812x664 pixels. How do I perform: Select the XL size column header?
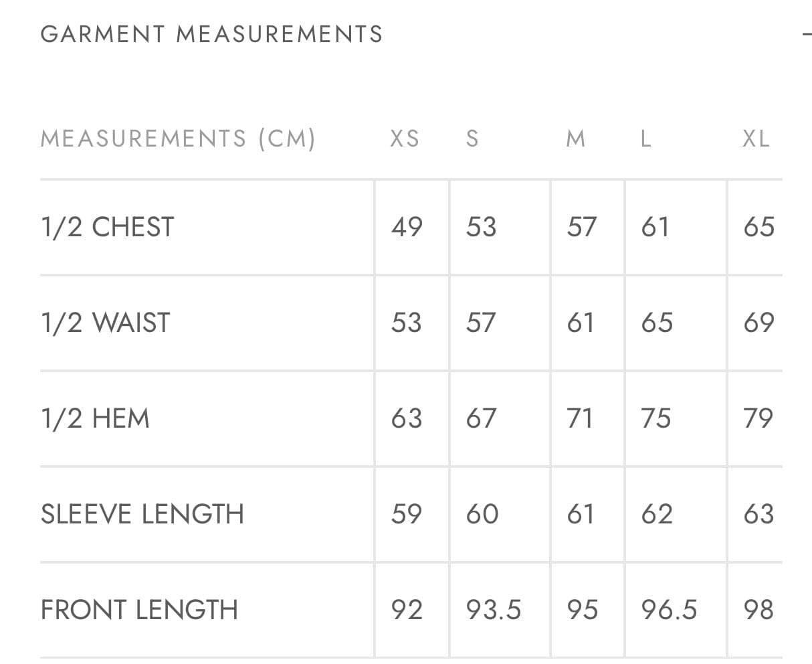click(x=756, y=139)
